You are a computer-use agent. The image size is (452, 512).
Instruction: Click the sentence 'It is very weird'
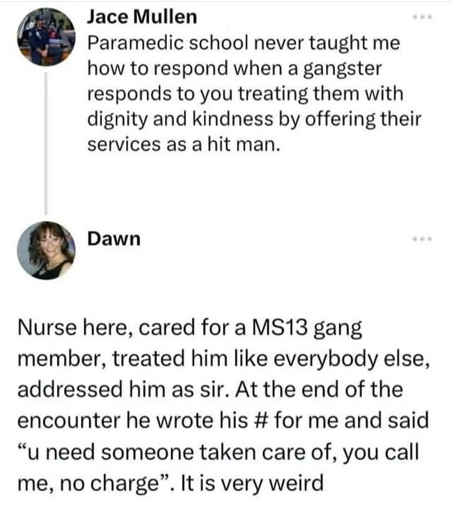click(253, 483)
